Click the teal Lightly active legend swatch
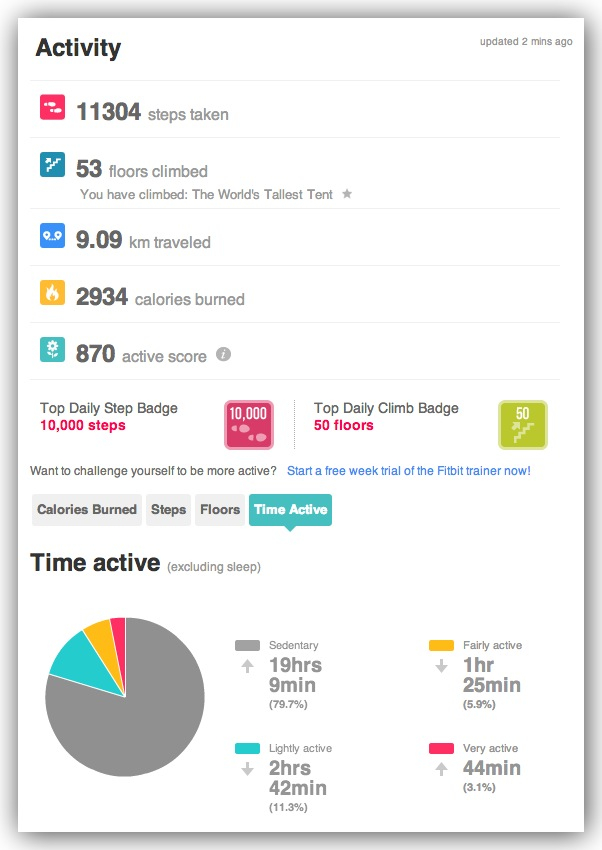Image resolution: width=602 pixels, height=850 pixels. [x=247, y=748]
